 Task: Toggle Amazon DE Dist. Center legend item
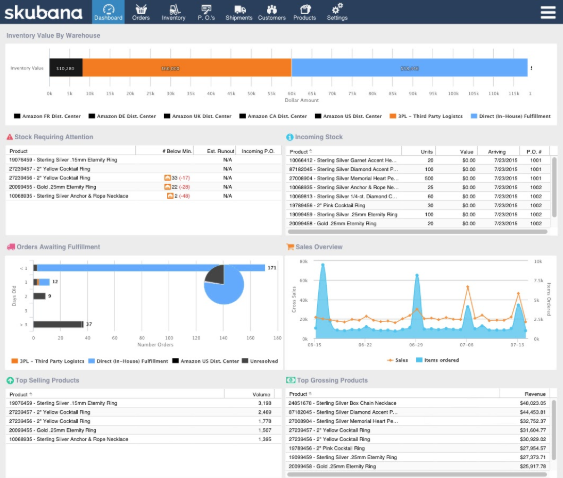click(x=122, y=116)
